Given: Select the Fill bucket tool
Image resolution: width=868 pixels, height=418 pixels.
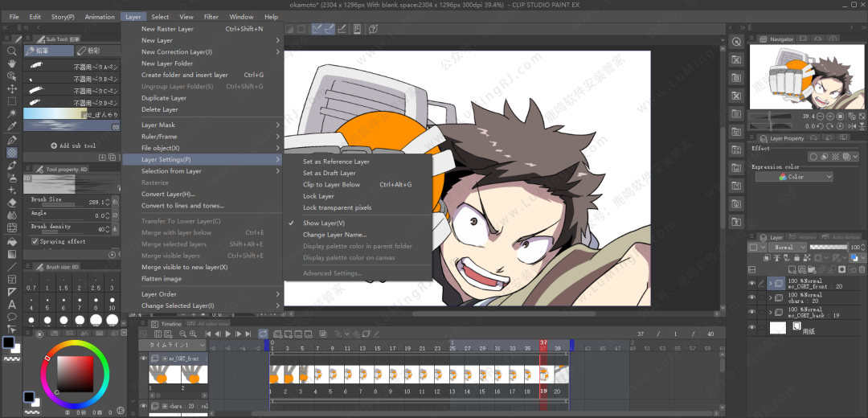Looking at the screenshot, I should [x=12, y=241].
